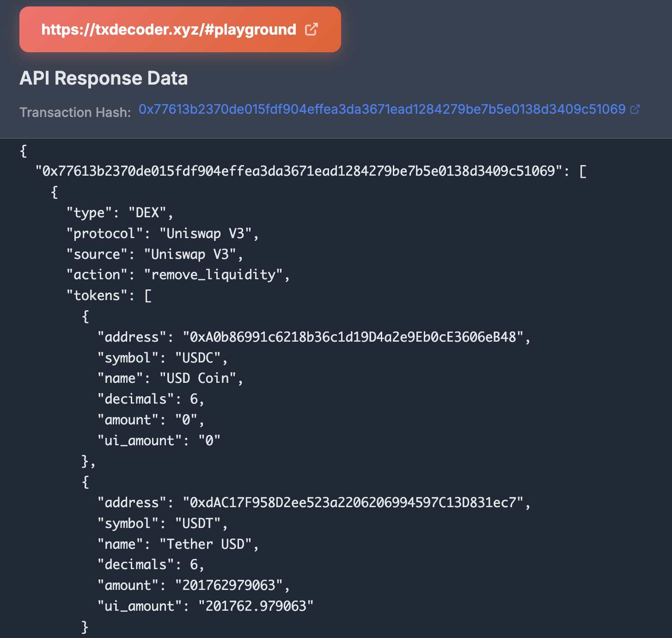This screenshot has width=672, height=638.
Task: Click the API Response Data heading
Action: pyautogui.click(x=104, y=78)
